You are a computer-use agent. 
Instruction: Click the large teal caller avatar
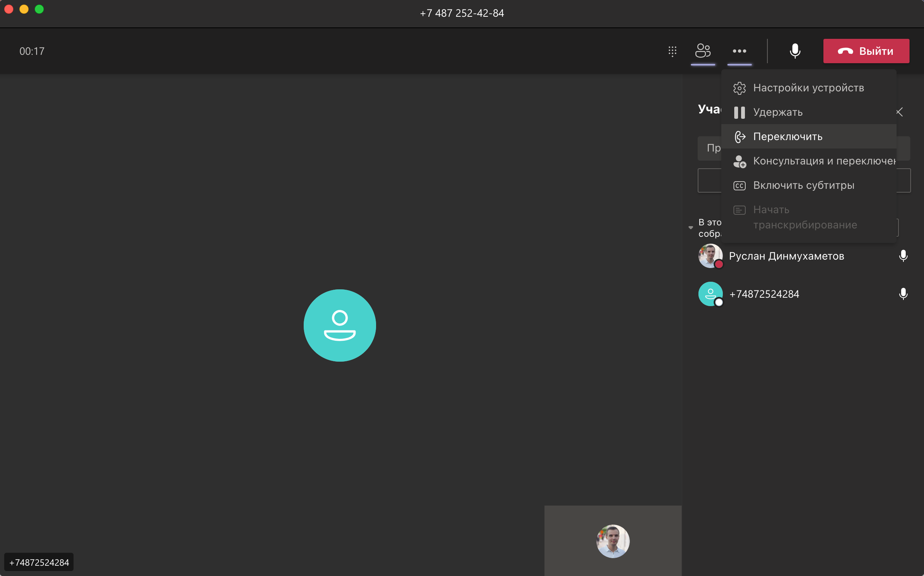[x=339, y=325]
